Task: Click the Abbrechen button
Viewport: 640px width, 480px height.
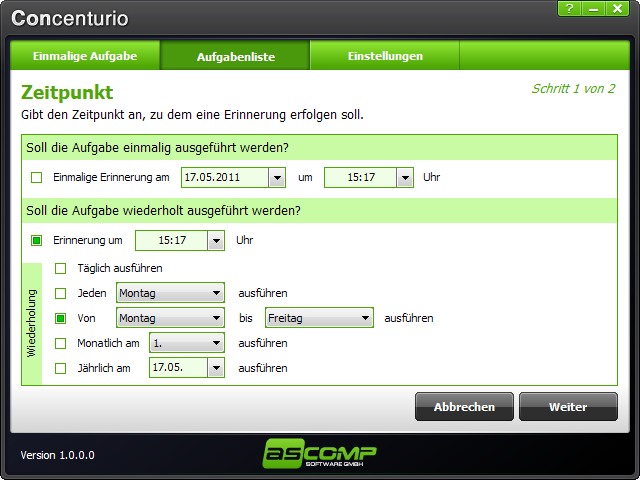Action: coord(464,407)
